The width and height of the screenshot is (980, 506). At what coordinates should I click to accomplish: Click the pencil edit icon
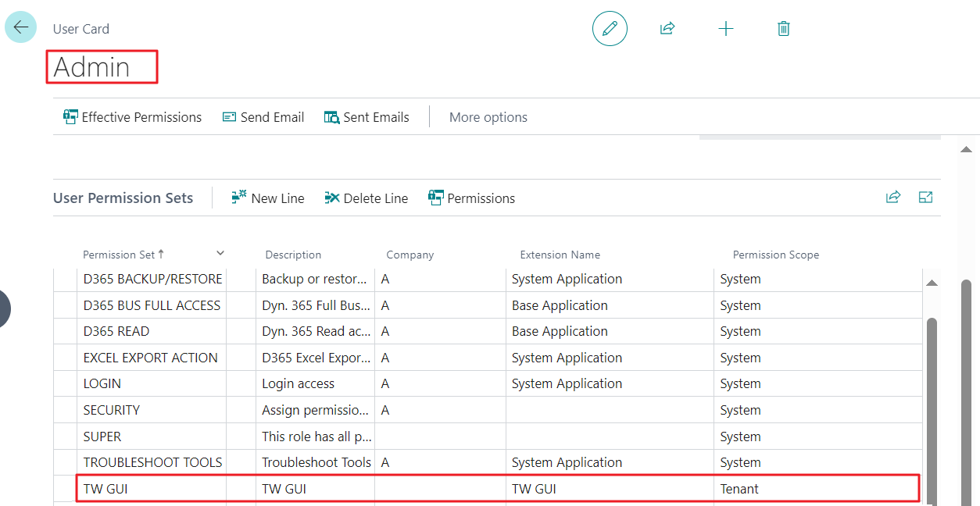click(x=610, y=29)
